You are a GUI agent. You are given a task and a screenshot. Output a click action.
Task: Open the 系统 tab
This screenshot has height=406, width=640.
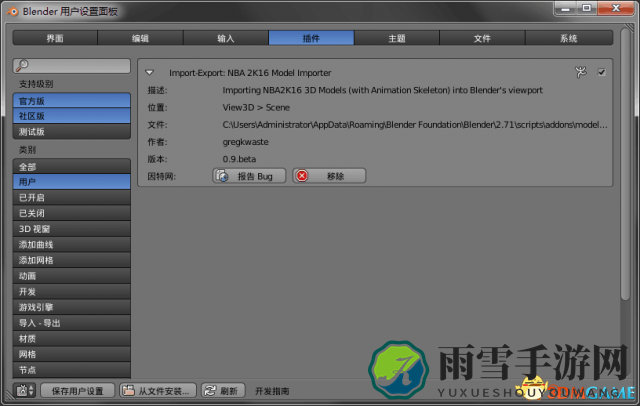[569, 38]
